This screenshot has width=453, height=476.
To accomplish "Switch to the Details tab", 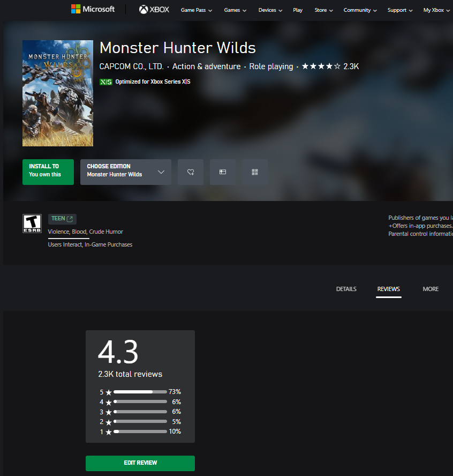I will point(346,289).
